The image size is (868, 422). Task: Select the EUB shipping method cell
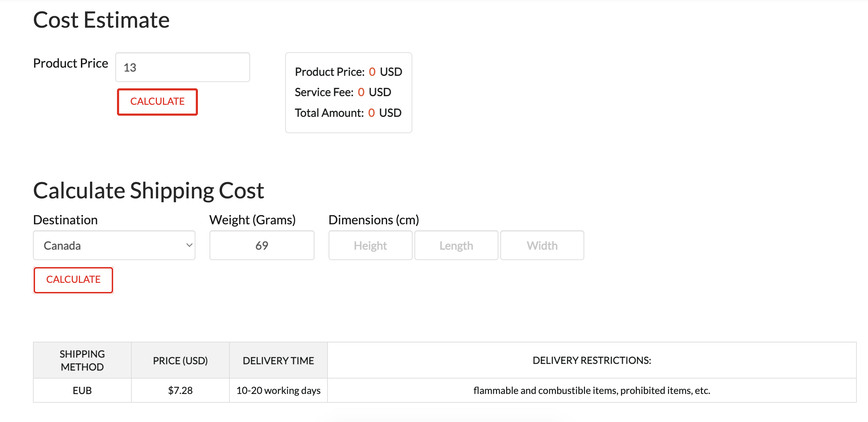82,390
